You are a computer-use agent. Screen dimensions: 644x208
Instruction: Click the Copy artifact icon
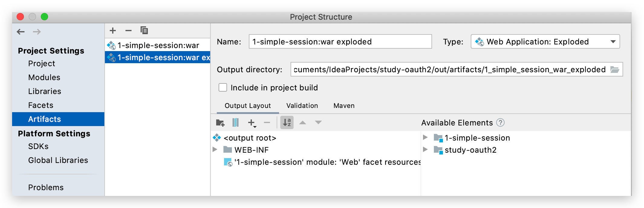pyautogui.click(x=144, y=31)
